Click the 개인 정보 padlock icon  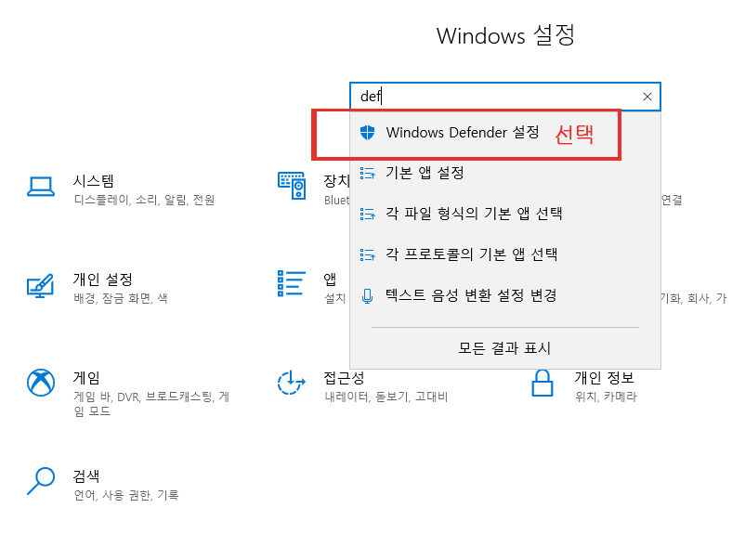[542, 384]
